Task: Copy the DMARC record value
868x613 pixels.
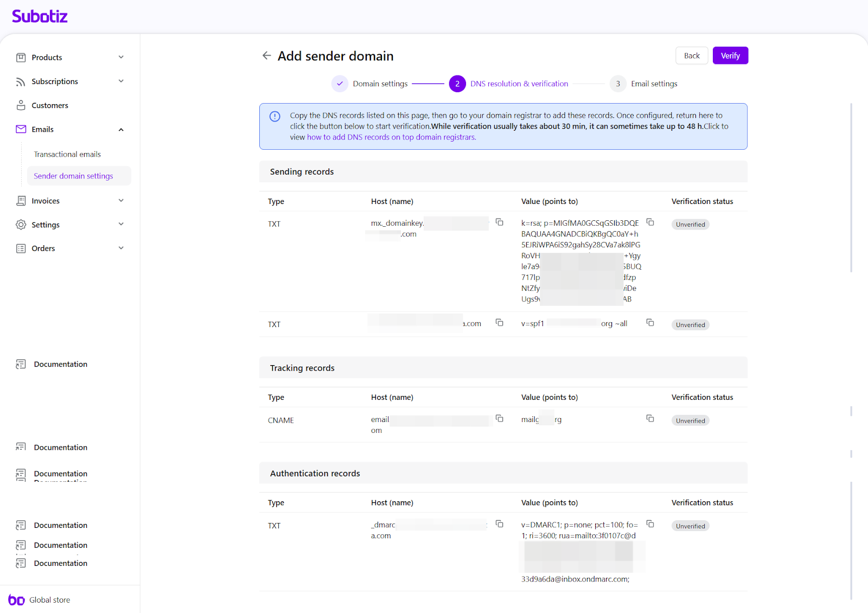Action: [x=650, y=524]
